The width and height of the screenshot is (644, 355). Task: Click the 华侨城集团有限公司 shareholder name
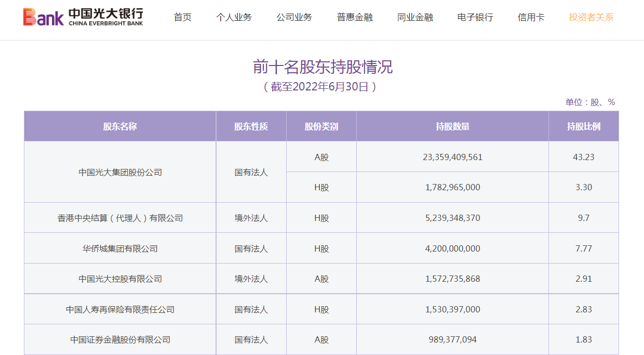120,248
